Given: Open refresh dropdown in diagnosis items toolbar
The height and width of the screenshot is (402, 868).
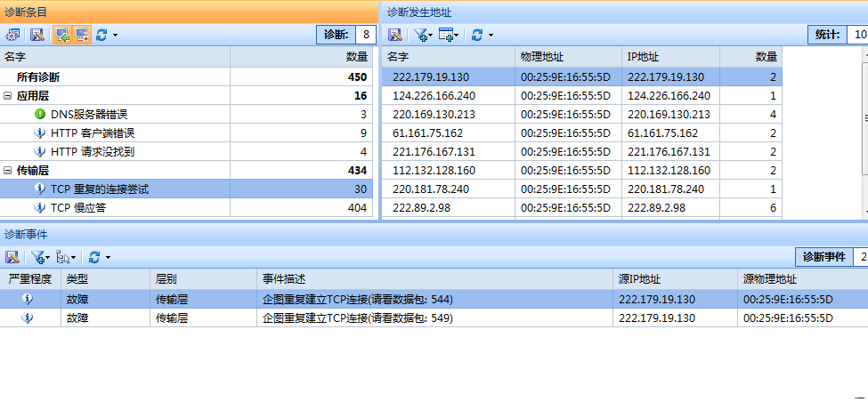Looking at the screenshot, I should click(x=115, y=35).
